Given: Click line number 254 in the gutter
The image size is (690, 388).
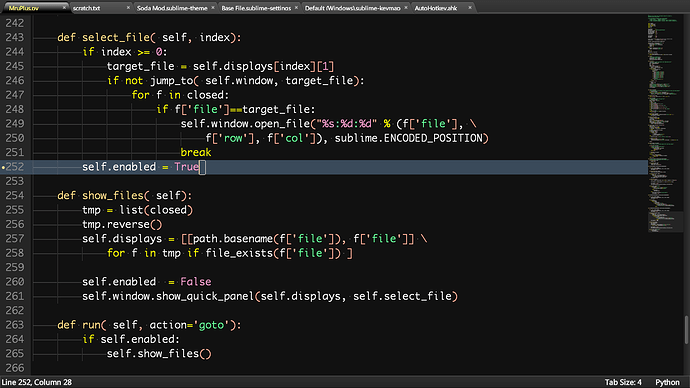Looking at the screenshot, I should [x=15, y=195].
